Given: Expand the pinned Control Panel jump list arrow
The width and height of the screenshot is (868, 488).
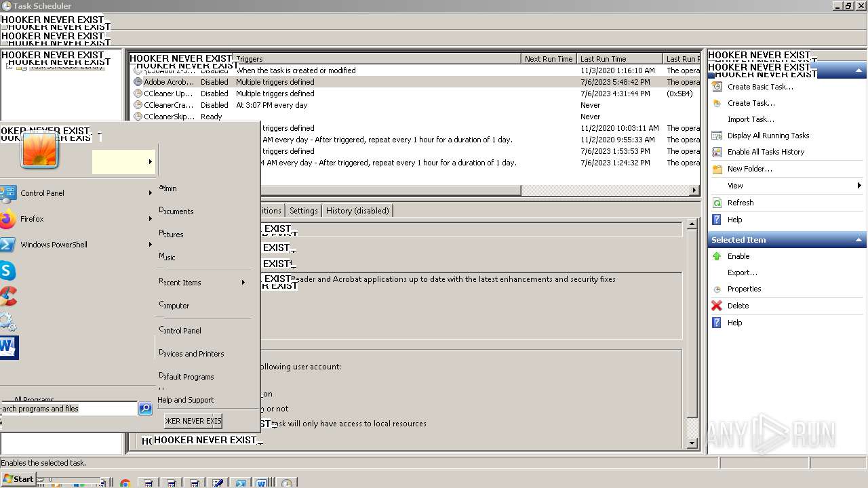Looking at the screenshot, I should (x=150, y=193).
